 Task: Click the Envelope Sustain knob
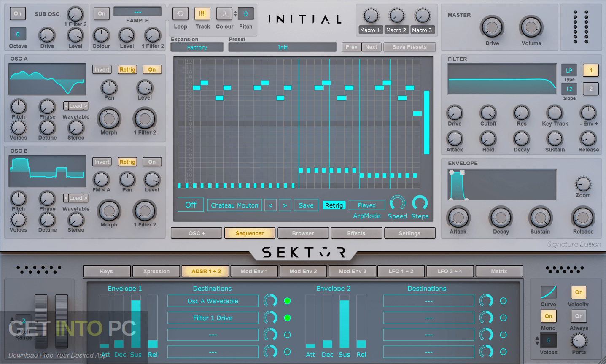pos(540,218)
